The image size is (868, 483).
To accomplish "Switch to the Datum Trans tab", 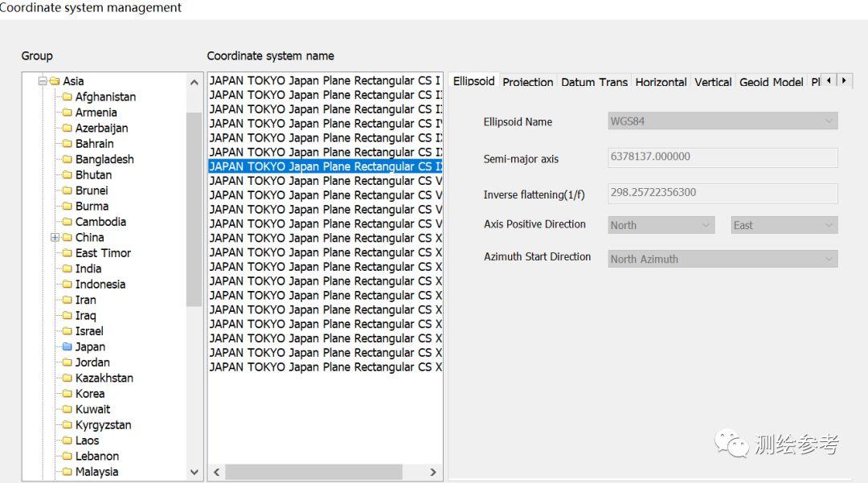I will (x=594, y=82).
